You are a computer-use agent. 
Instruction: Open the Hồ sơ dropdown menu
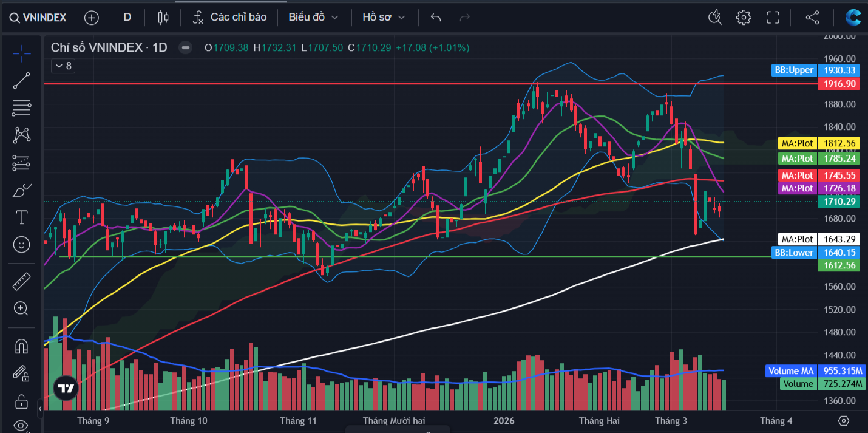pyautogui.click(x=384, y=18)
